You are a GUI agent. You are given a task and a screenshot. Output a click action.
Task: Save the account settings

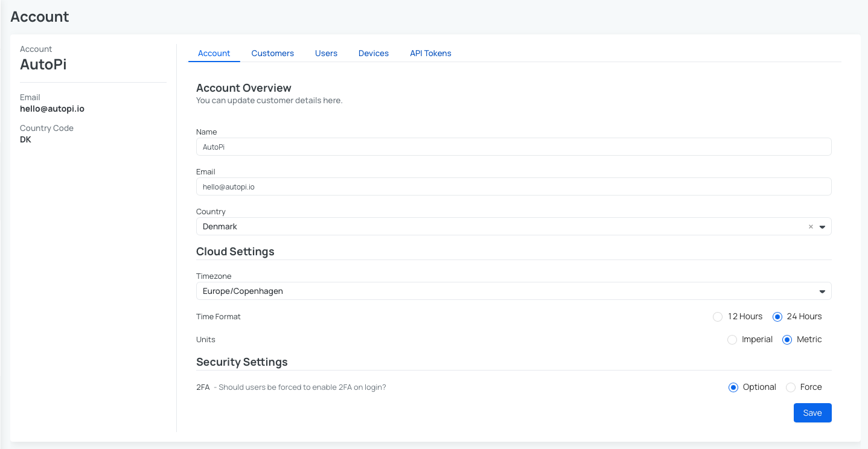click(812, 413)
